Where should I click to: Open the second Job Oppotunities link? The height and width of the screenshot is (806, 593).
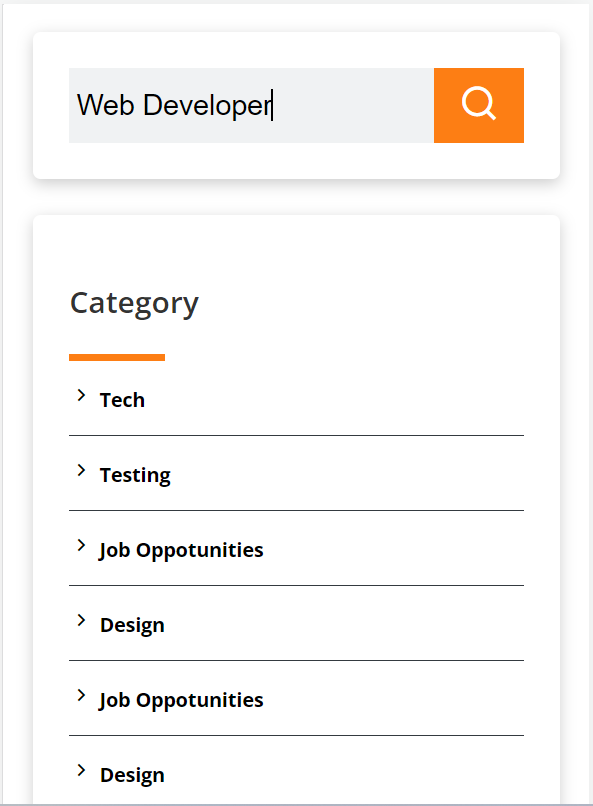tap(181, 701)
